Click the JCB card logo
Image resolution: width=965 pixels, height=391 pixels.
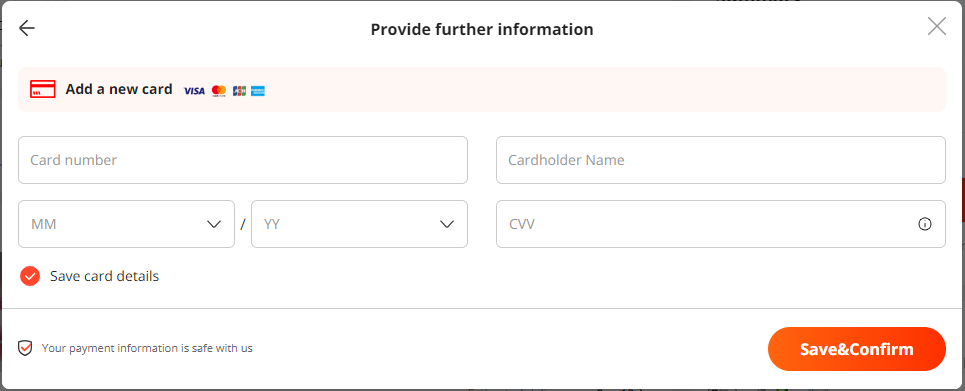[x=239, y=91]
